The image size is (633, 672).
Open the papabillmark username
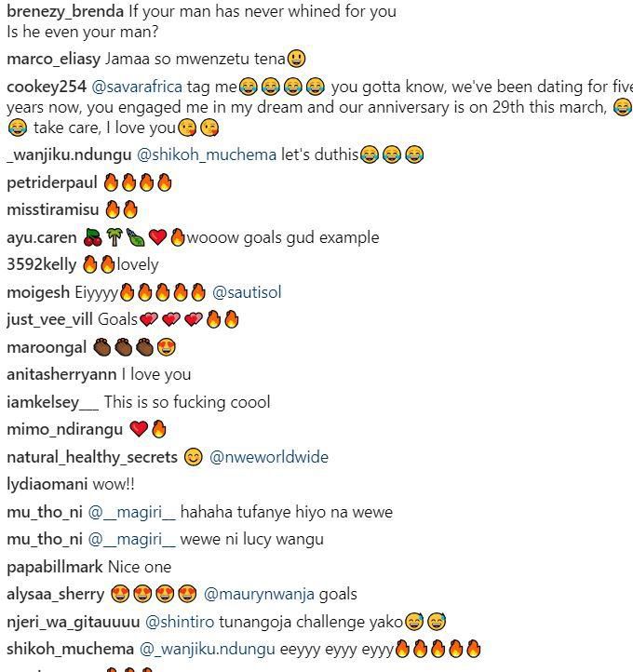[55, 567]
